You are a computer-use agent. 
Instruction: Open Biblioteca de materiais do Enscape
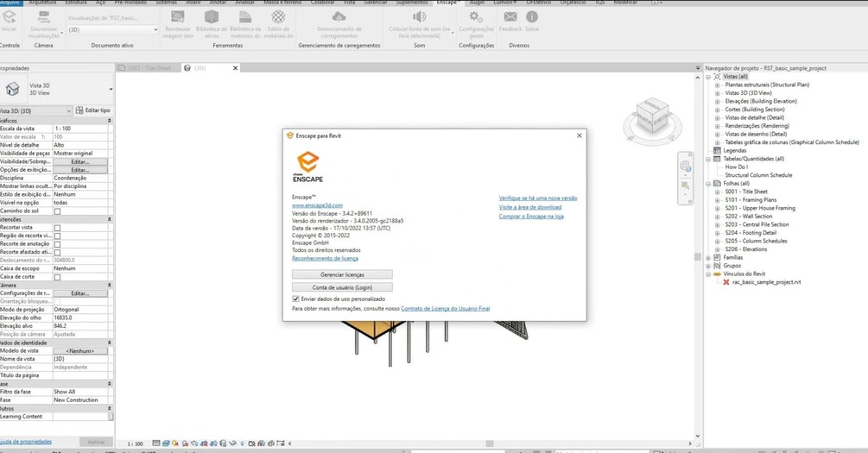pos(245,17)
